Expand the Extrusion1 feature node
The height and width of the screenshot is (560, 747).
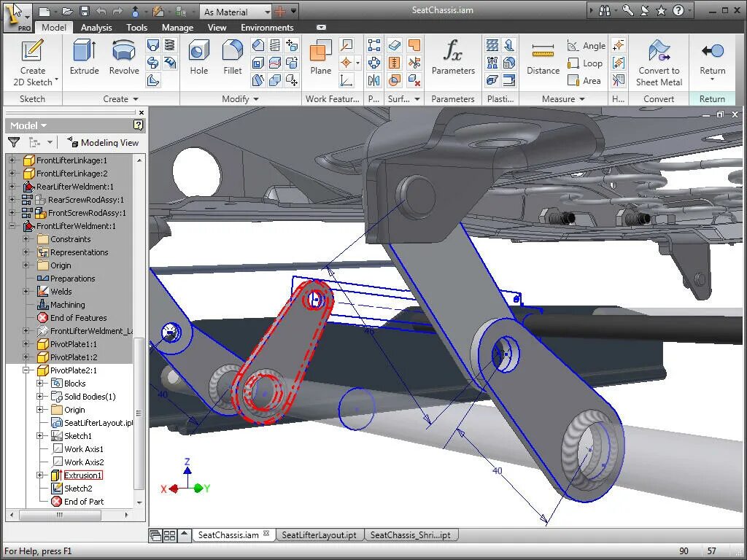coord(40,475)
